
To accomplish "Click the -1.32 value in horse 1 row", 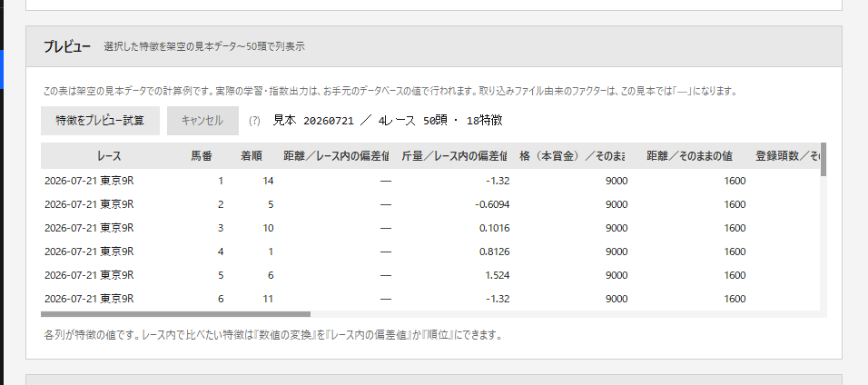I will point(498,181).
